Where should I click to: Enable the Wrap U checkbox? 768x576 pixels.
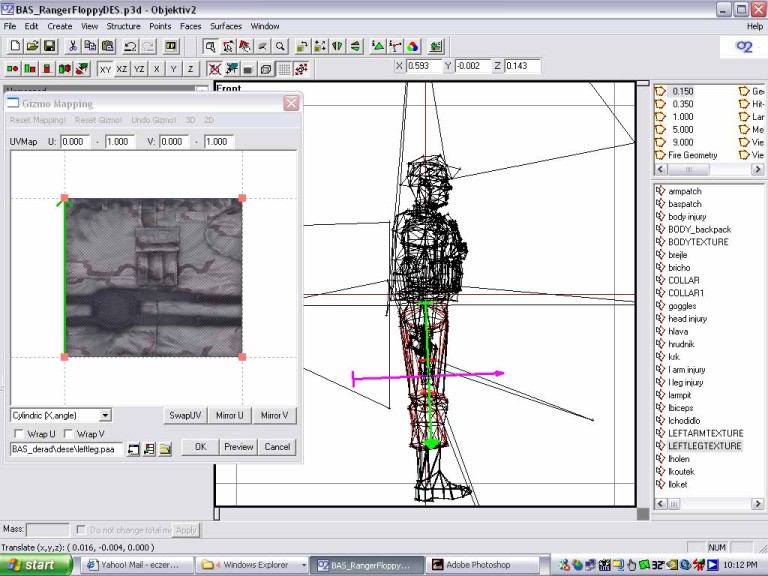click(x=19, y=434)
